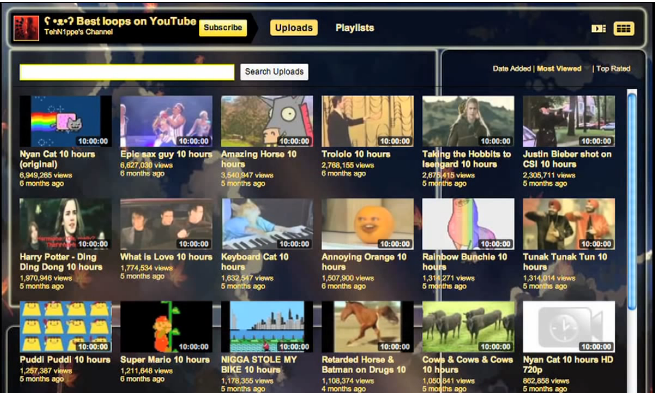The width and height of the screenshot is (655, 393).
Task: Click title link Annoying Orange 10 hours
Action: [x=364, y=262]
